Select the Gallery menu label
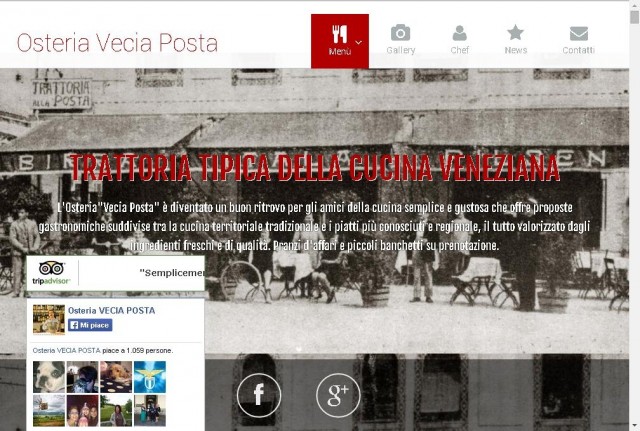Viewport: 640px width, 431px height. 400,50
